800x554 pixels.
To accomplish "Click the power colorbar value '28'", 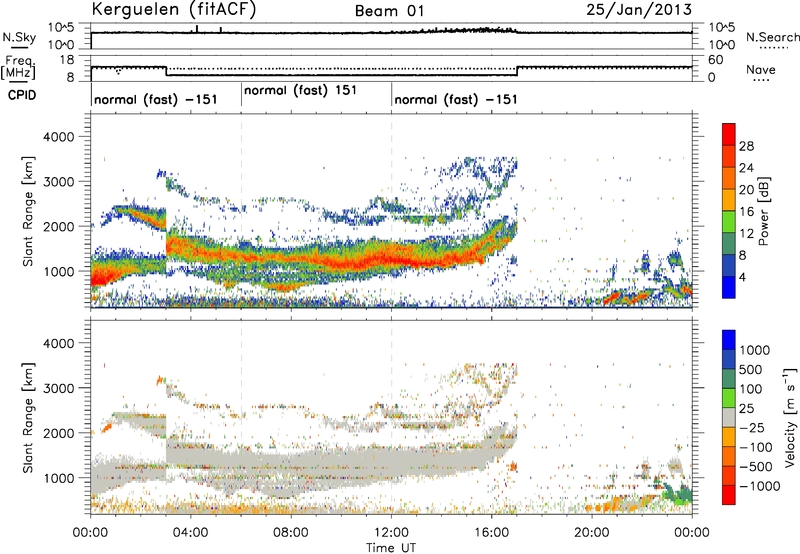I will pyautogui.click(x=746, y=146).
